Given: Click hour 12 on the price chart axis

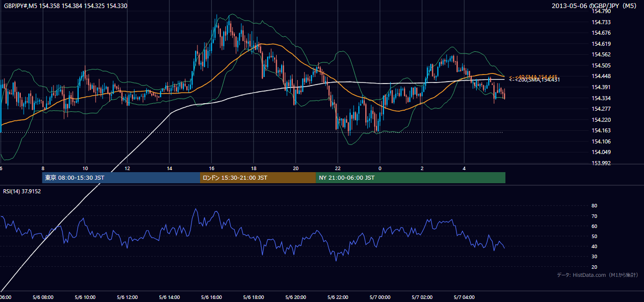Looking at the screenshot, I should point(127,168).
